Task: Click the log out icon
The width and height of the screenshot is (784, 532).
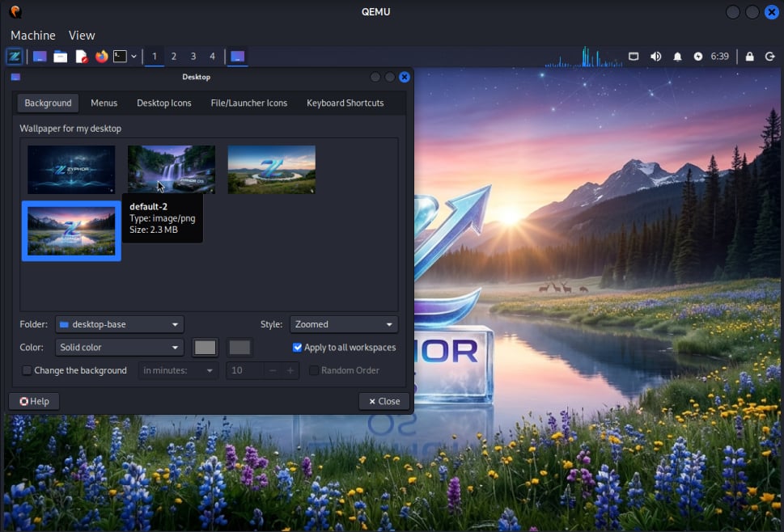Action: click(x=769, y=57)
